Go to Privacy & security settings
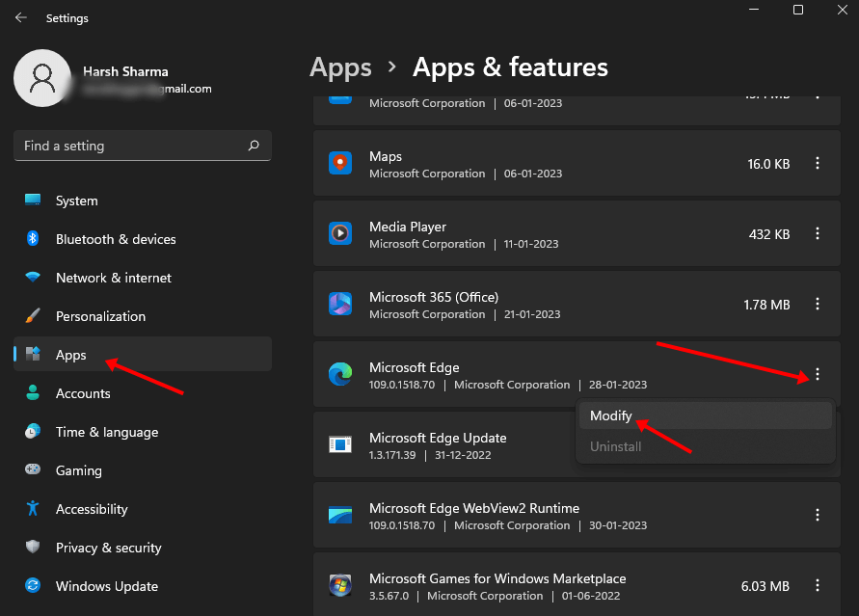Image resolution: width=859 pixels, height=616 pixels. pyautogui.click(x=108, y=548)
